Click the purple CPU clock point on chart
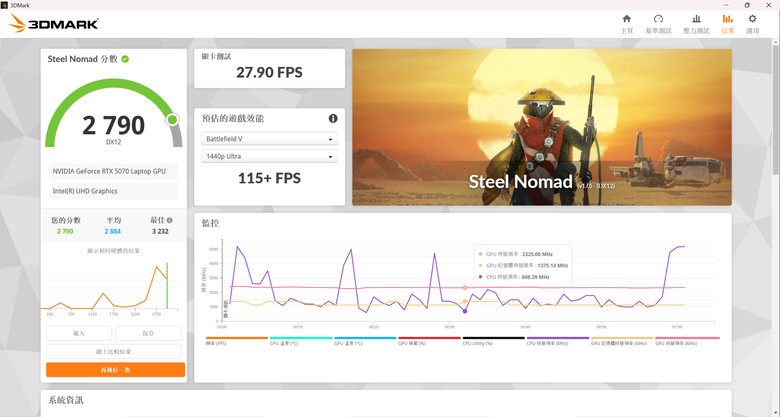 coord(465,311)
